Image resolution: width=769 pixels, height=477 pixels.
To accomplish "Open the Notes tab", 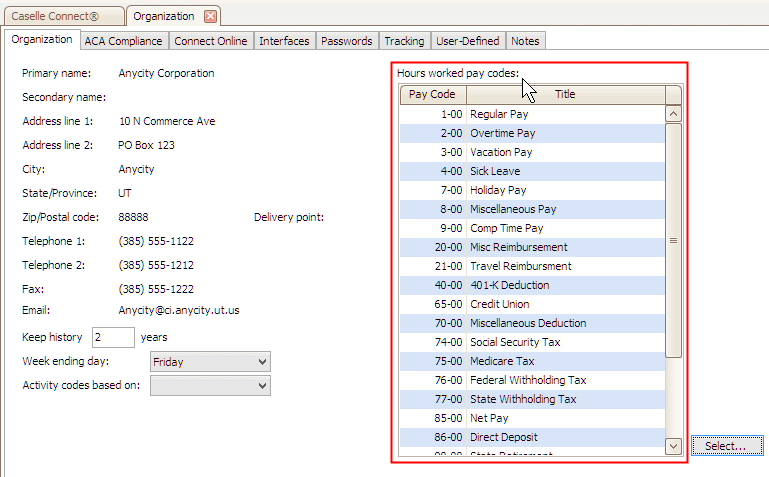I will tap(524, 41).
